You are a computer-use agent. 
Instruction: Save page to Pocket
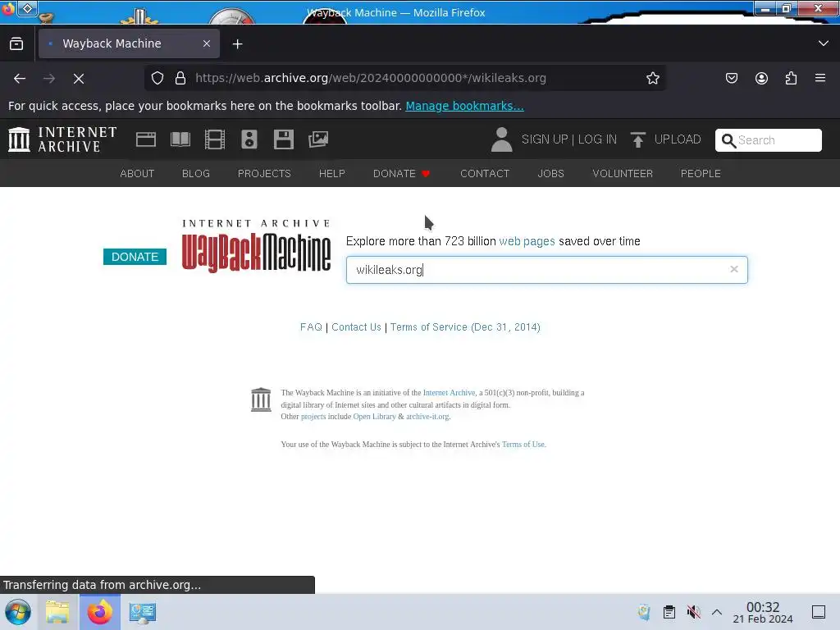pyautogui.click(x=731, y=78)
